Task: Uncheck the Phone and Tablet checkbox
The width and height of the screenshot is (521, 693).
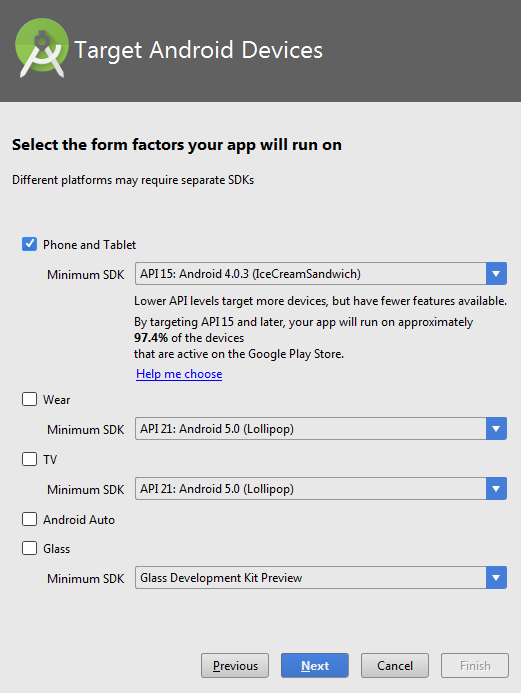Action: click(30, 244)
